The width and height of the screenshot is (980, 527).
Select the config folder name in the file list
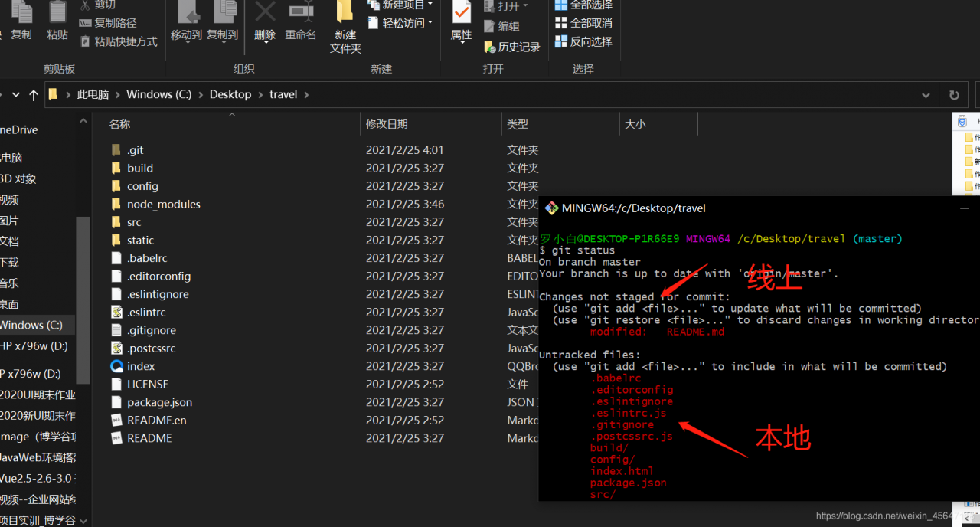(142, 186)
